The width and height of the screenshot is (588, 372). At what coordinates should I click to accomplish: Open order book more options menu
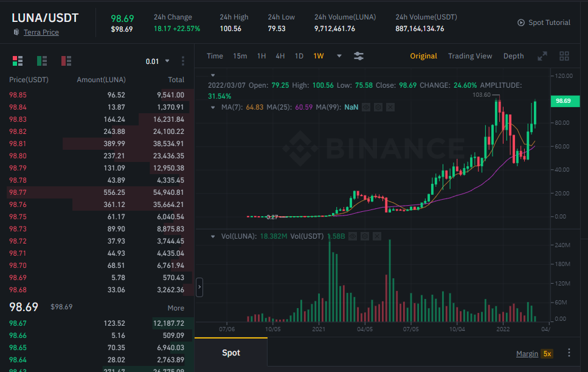pos(183,61)
